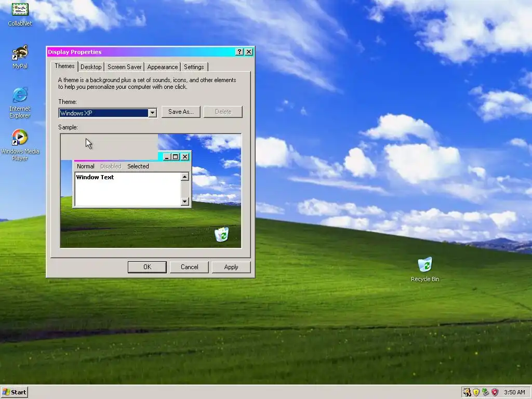This screenshot has height=399, width=532.
Task: Cancel the Display Properties dialog
Action: [x=189, y=267]
